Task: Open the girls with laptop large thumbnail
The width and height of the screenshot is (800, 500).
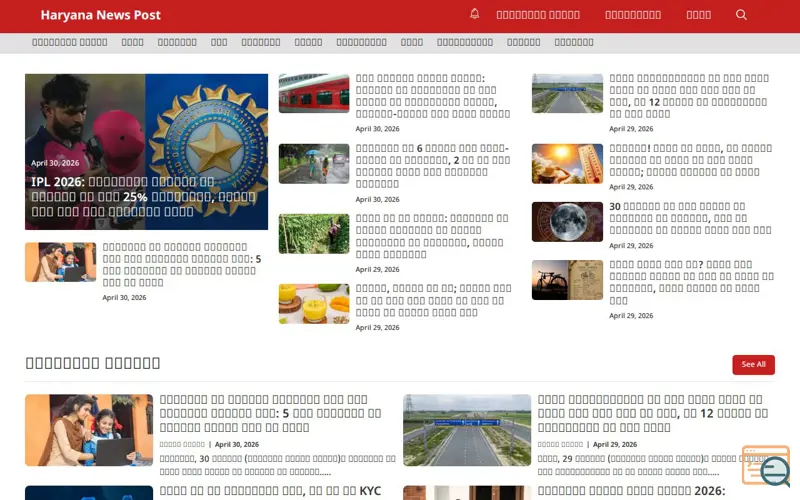Action: 89,430
